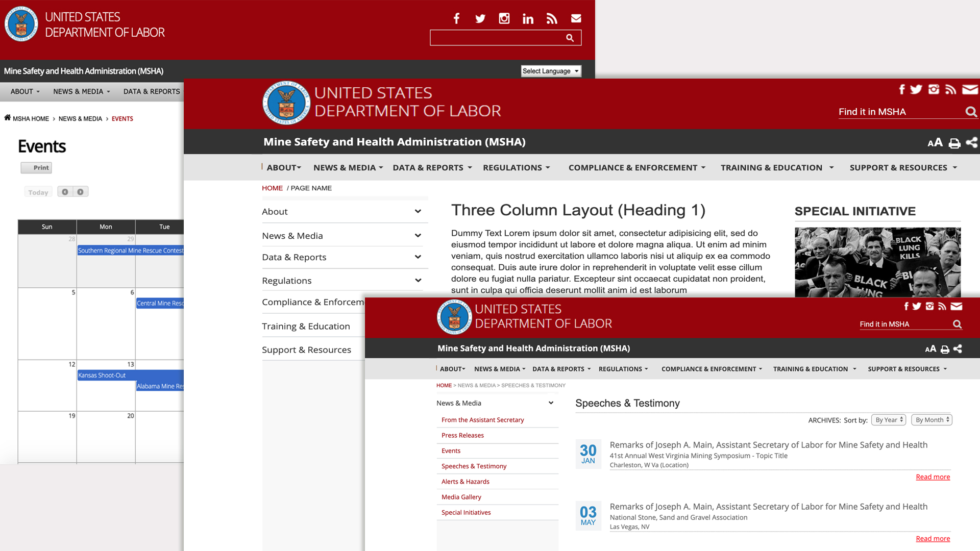The width and height of the screenshot is (980, 551).
Task: Open the Select Language dropdown
Action: click(x=551, y=71)
